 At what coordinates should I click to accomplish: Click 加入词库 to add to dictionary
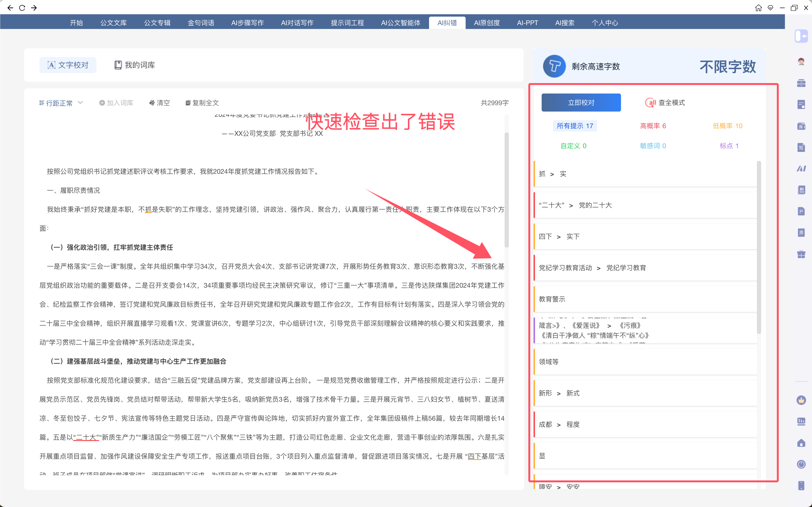[x=116, y=103]
